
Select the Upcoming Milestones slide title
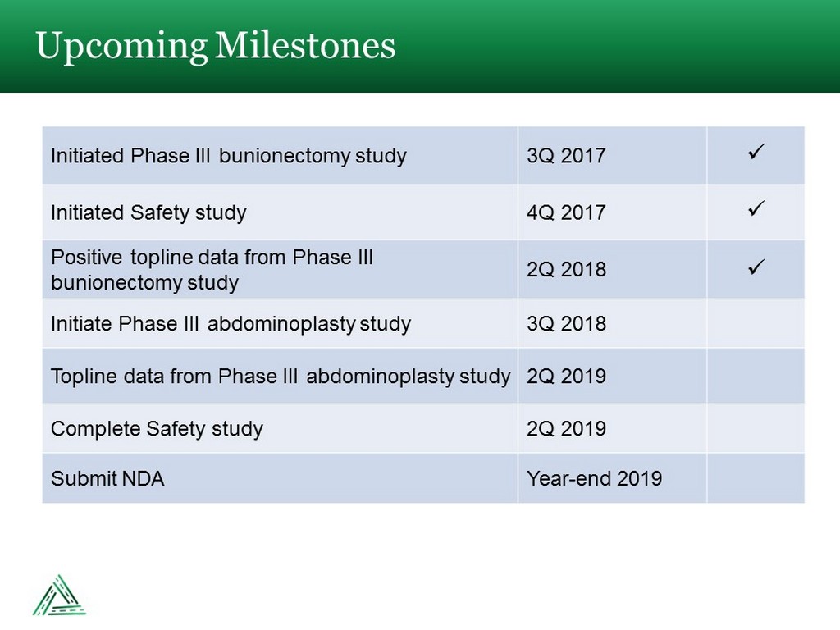click(216, 46)
